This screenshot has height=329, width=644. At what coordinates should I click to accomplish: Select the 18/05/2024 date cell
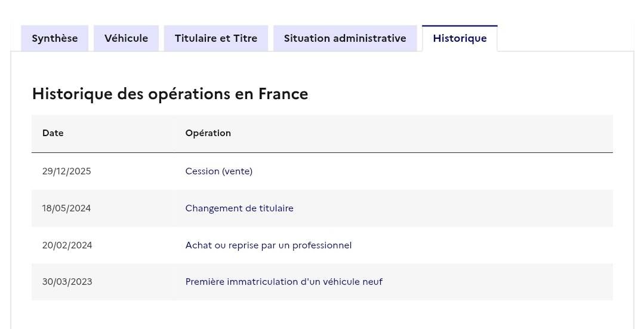pos(67,208)
